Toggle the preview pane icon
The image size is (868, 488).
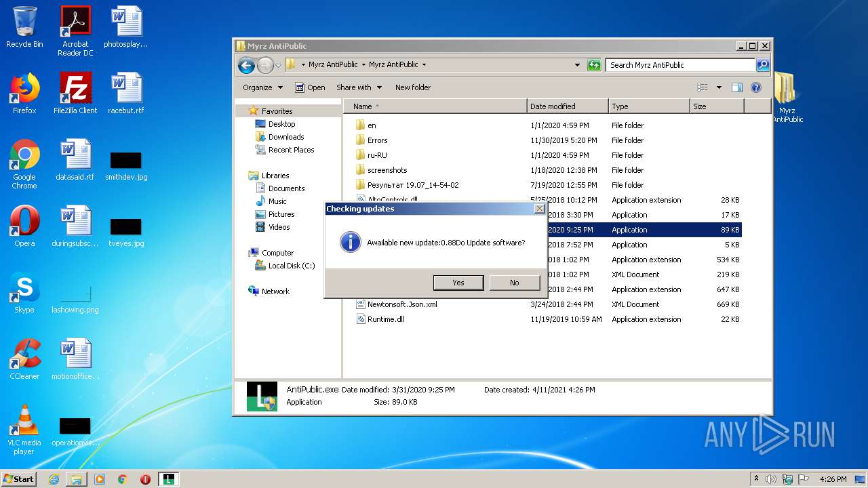(737, 87)
